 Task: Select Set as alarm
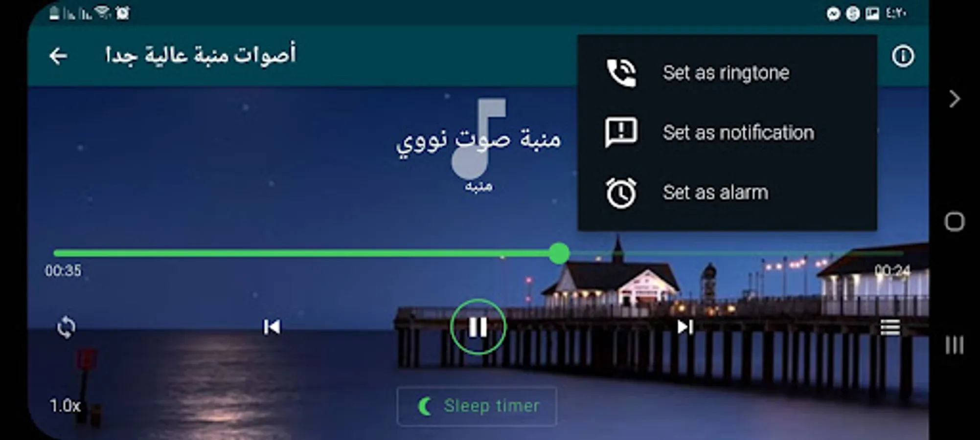[727, 193]
